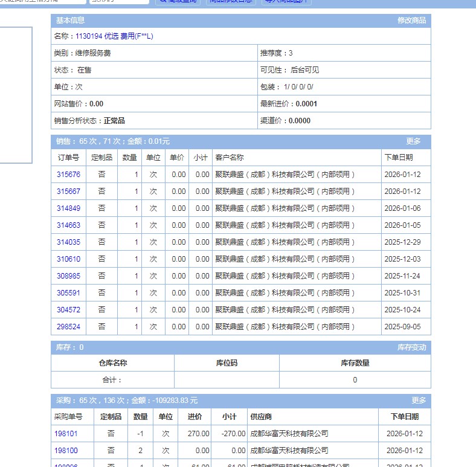This screenshot has width=476, height=467.
Task: Open sales order 314849
Action: pyautogui.click(x=68, y=208)
